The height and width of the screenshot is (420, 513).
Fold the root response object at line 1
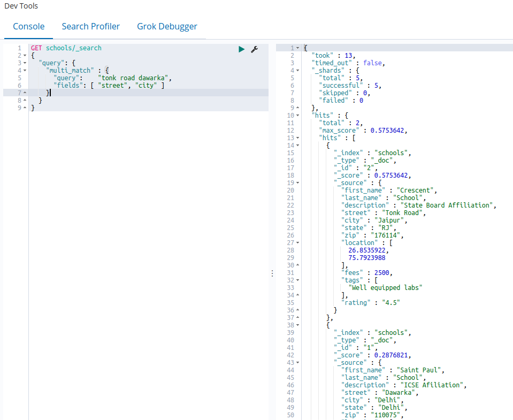click(x=298, y=48)
